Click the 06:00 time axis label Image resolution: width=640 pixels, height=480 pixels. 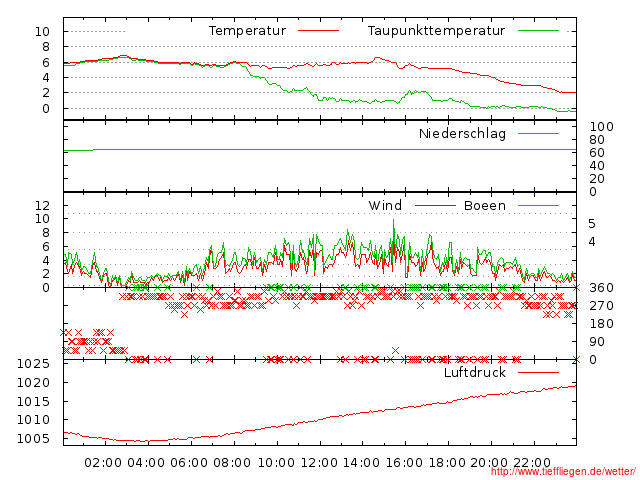tap(189, 463)
